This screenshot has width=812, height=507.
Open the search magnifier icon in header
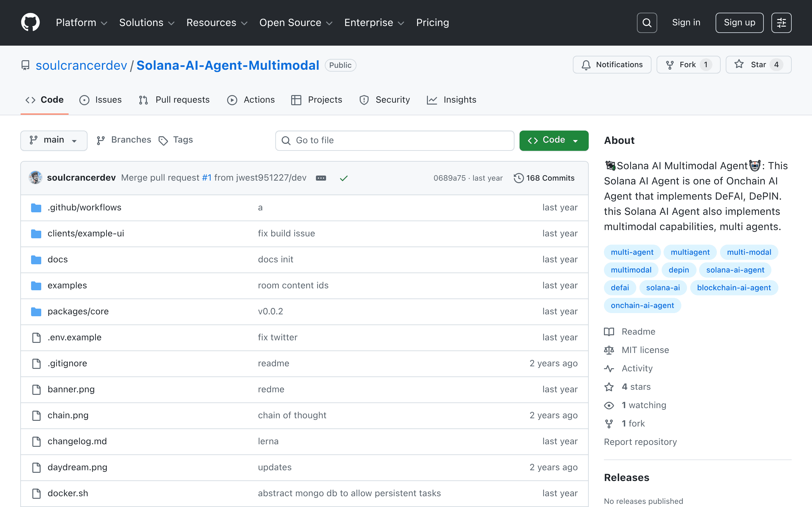pos(646,22)
